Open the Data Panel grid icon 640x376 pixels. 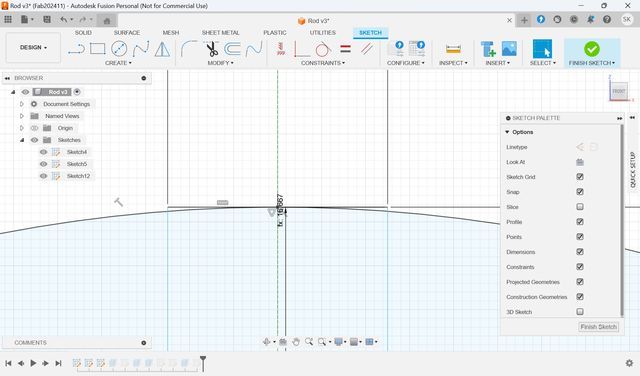(x=8, y=19)
